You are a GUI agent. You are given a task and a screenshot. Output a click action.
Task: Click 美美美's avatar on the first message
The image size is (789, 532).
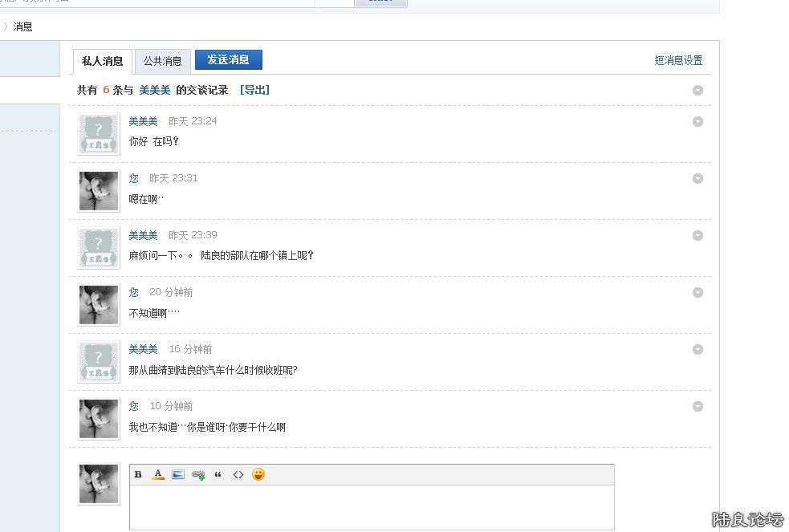[x=99, y=134]
